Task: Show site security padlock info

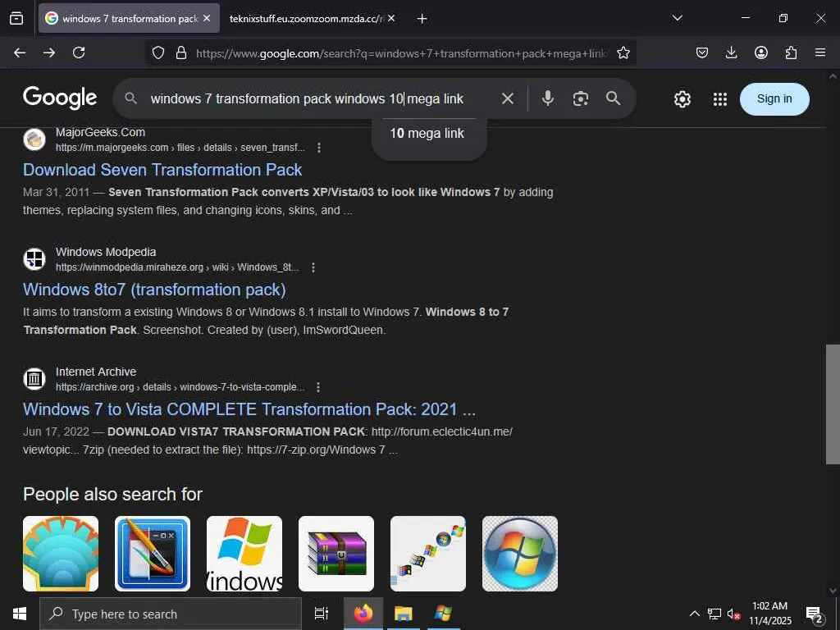Action: click(181, 52)
